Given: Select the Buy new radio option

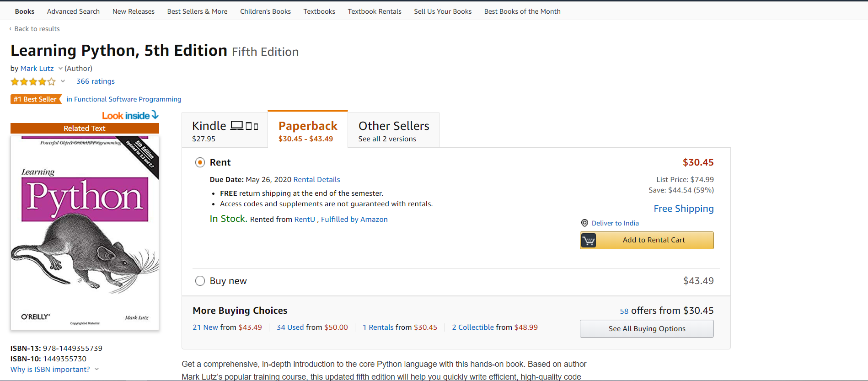Looking at the screenshot, I should (200, 281).
